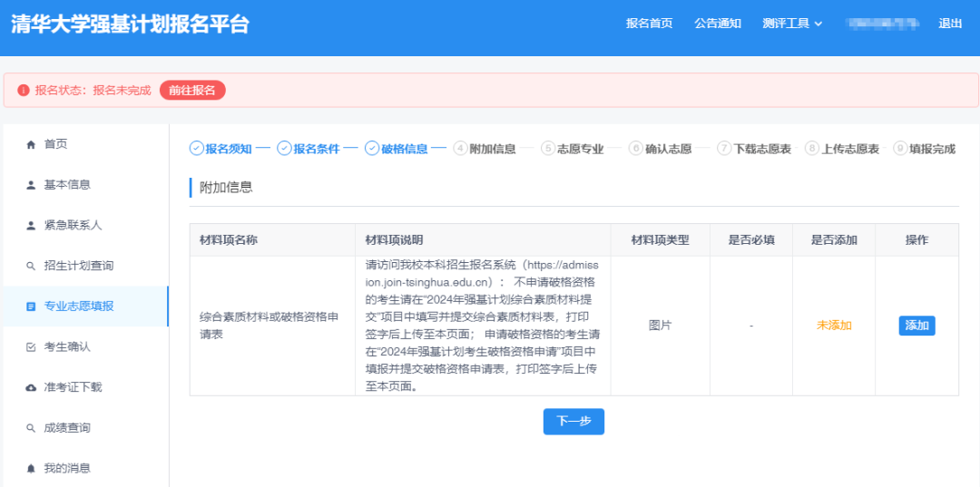This screenshot has width=980, height=487.
Task: Select the completed 报名条件 step checkmark
Action: [284, 149]
